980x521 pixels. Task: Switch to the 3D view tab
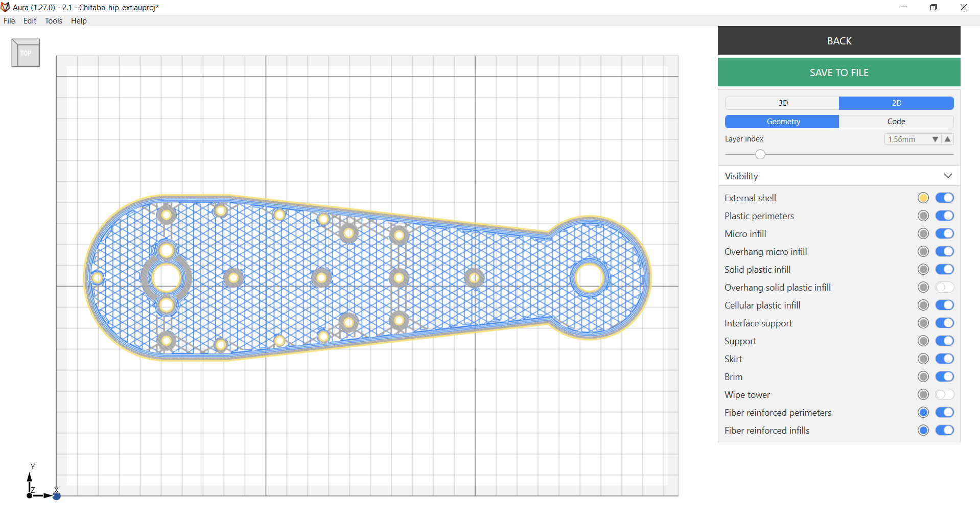[782, 103]
